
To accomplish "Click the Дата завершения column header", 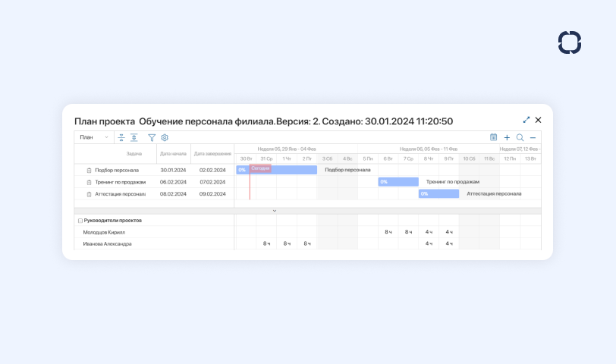I will pyautogui.click(x=212, y=154).
